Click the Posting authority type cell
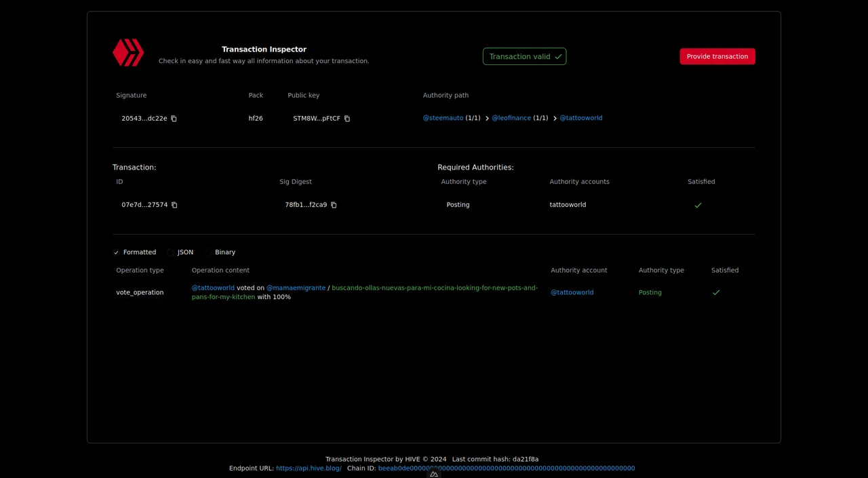Viewport: 868px width, 478px height. [x=458, y=205]
